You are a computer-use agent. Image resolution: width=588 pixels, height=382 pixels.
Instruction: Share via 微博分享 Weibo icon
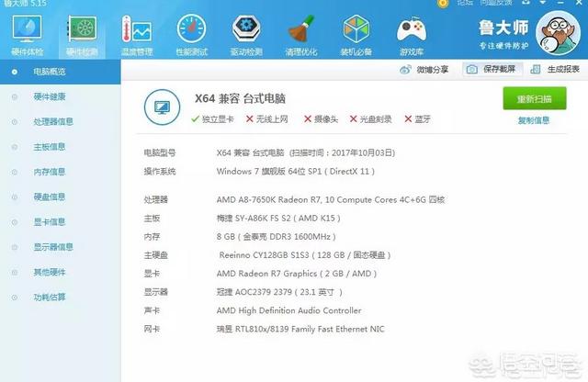(x=405, y=70)
